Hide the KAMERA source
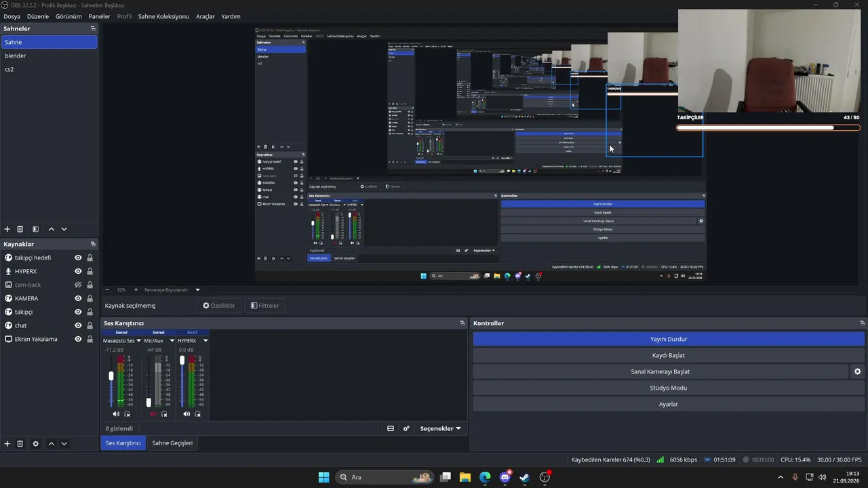 click(x=78, y=298)
